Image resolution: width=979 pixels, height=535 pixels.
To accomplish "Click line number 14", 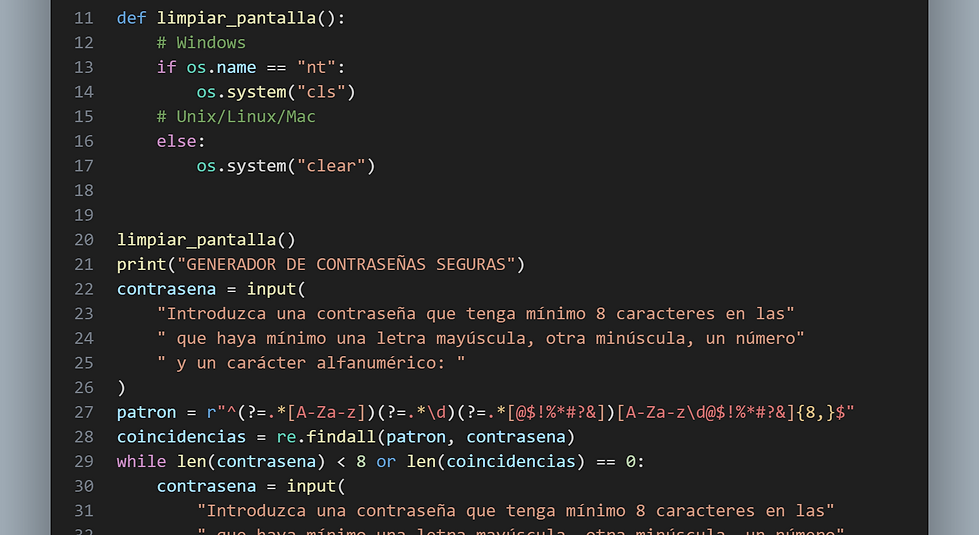I will click(84, 92).
